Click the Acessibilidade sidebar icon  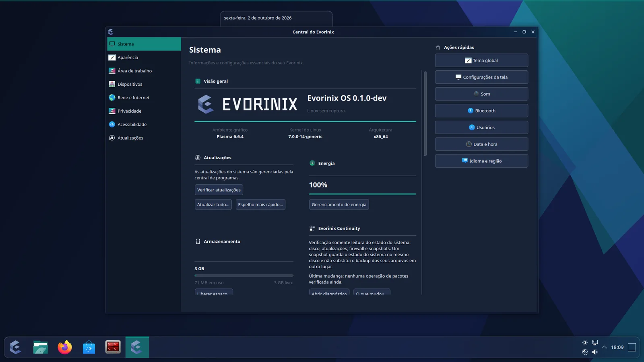click(112, 124)
